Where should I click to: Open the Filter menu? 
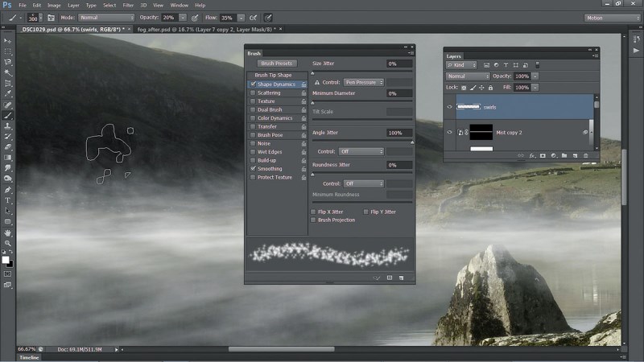pos(128,6)
